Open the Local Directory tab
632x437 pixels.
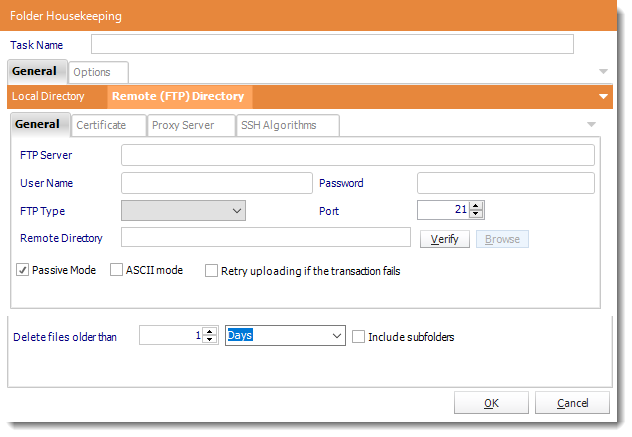tap(48, 96)
